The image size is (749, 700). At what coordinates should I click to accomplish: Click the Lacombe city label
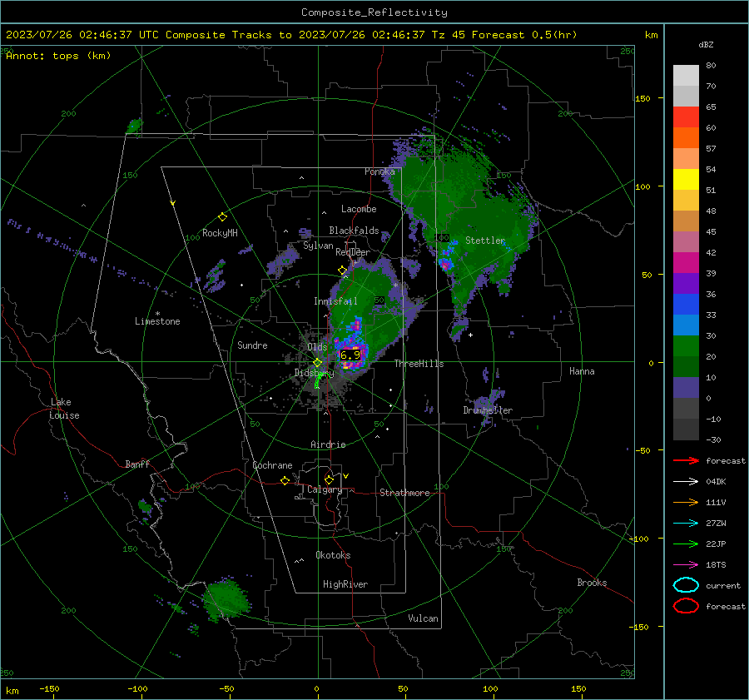(x=359, y=209)
